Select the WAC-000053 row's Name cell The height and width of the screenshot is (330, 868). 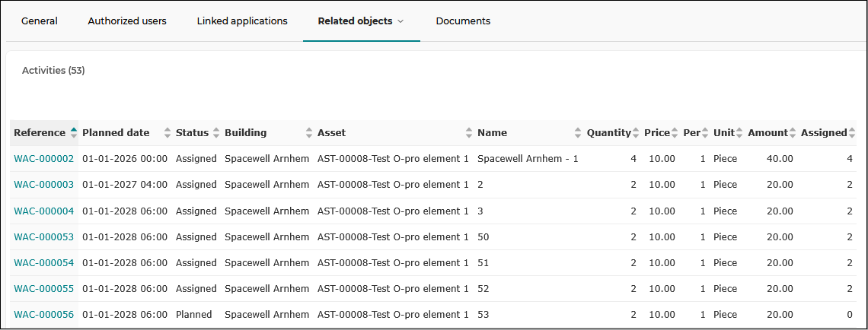coord(527,236)
